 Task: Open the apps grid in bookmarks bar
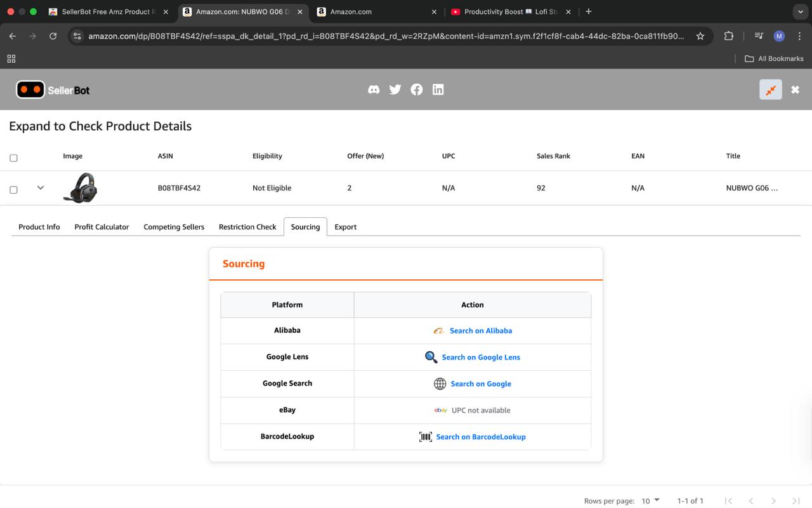[x=11, y=58]
